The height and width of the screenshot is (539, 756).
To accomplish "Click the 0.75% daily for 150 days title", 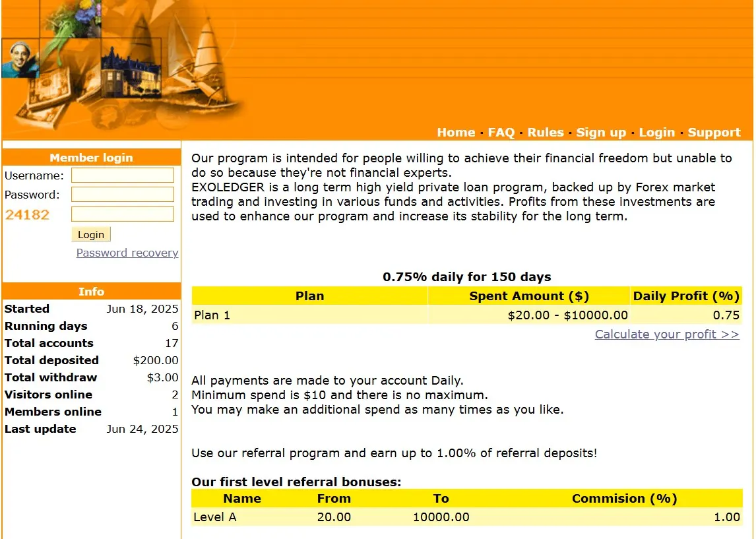I will point(466,276).
